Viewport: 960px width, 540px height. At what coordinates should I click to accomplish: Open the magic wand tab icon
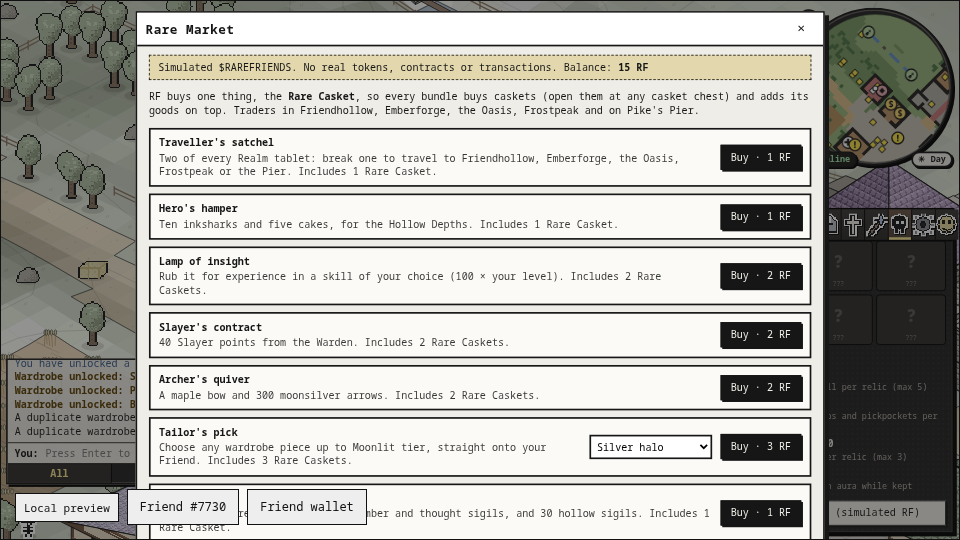pos(876,225)
